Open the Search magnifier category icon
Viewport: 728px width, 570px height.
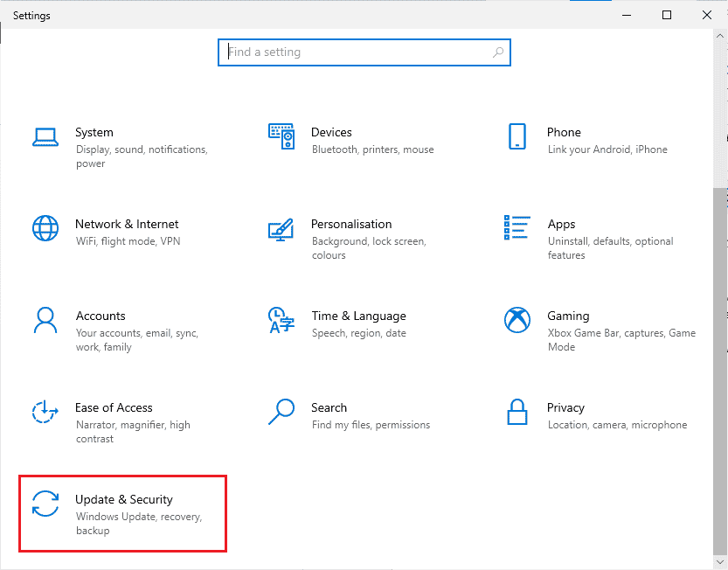point(281,412)
